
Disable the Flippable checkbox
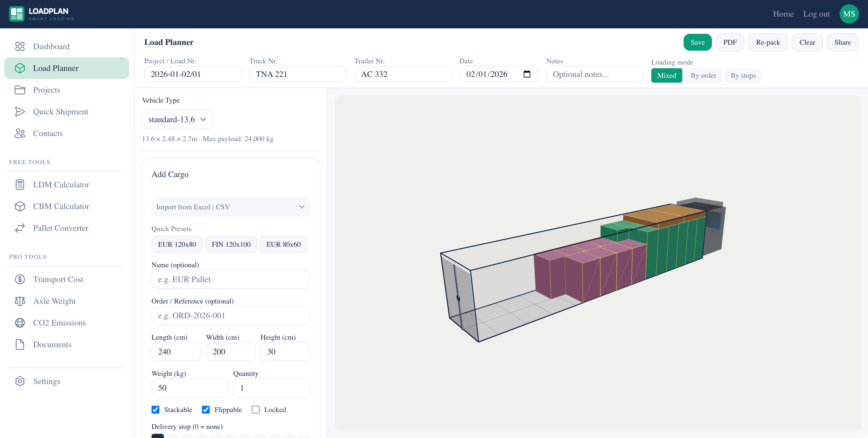tap(206, 409)
